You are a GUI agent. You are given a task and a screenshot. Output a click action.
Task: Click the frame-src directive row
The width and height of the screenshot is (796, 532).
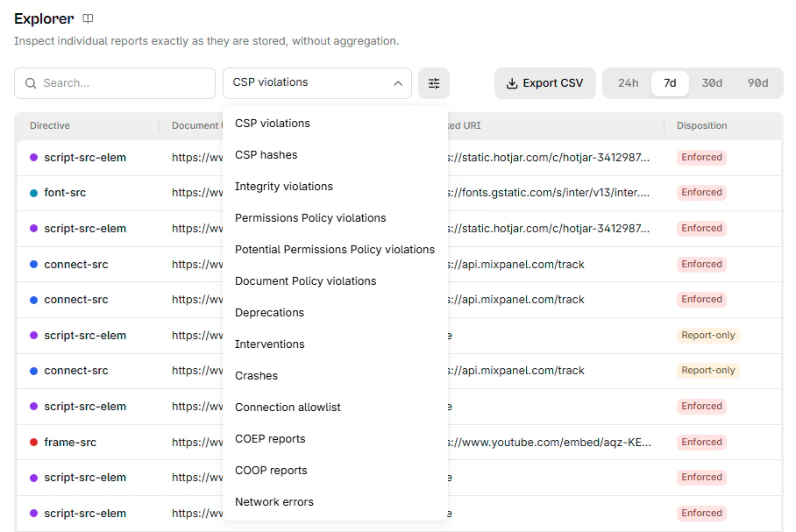point(399,442)
